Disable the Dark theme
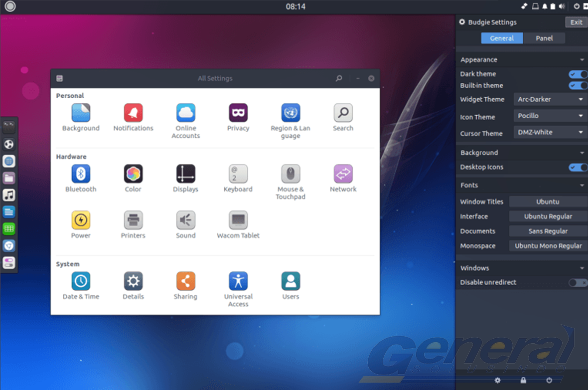Screen dimensions: 588x390 (577, 74)
